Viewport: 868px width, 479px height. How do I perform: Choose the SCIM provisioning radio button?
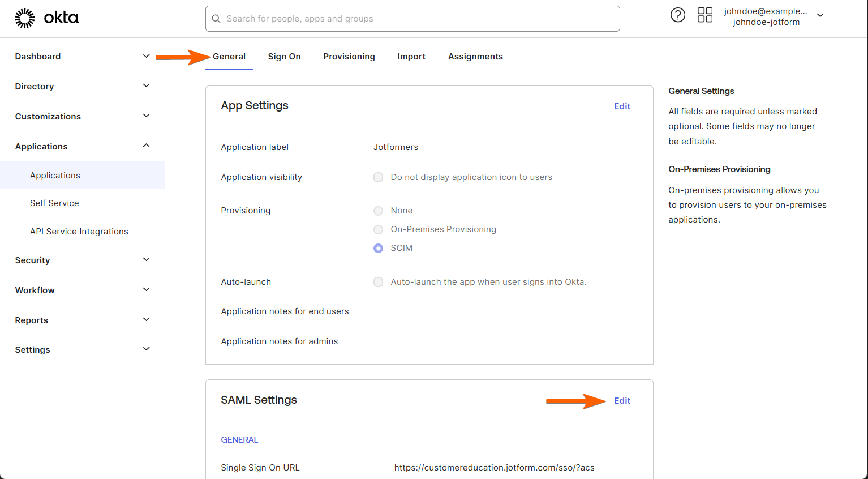tap(378, 248)
